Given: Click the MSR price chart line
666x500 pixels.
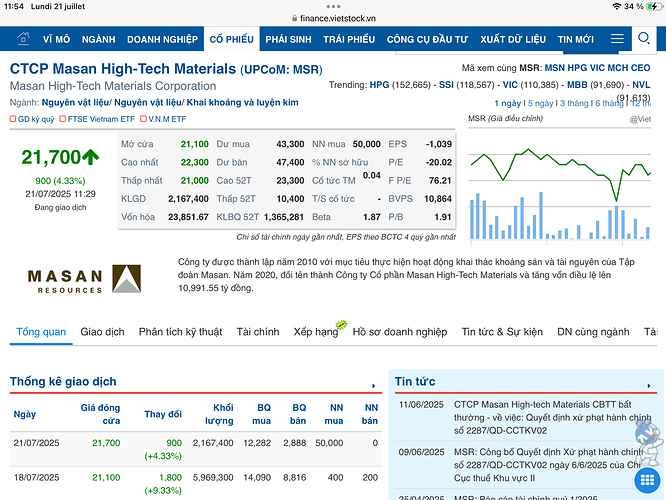Looking at the screenshot, I should 560,170.
